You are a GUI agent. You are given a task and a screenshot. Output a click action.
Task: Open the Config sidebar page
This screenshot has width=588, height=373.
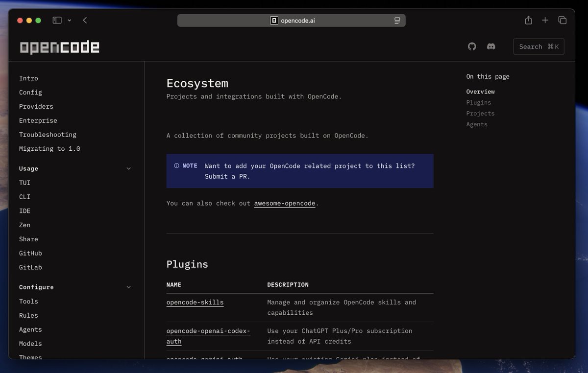[30, 92]
